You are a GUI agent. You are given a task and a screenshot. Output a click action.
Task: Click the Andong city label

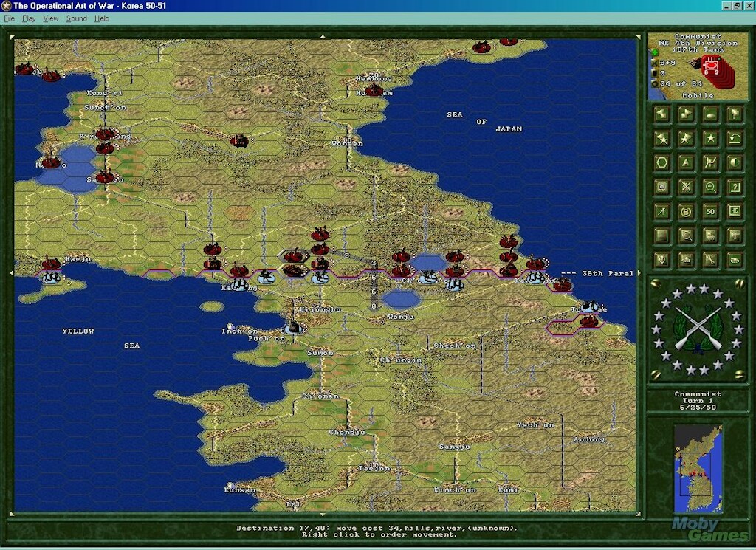(589, 439)
